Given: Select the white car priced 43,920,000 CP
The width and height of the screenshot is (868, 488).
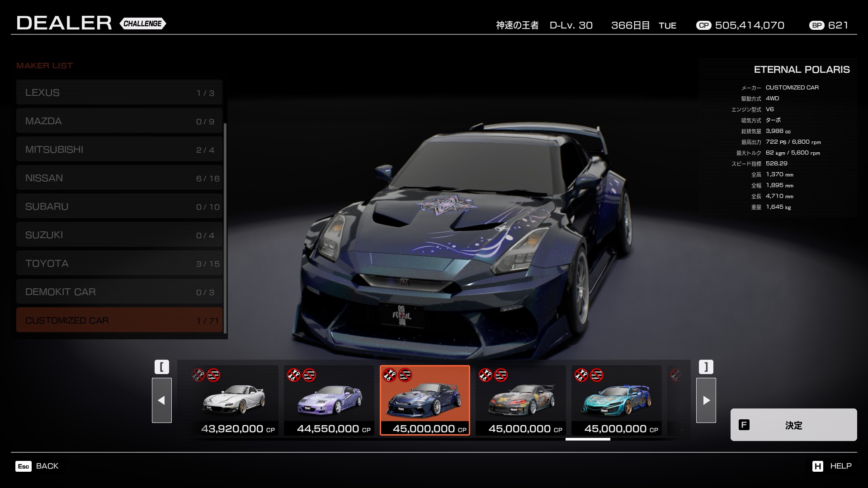Looking at the screenshot, I should (233, 400).
